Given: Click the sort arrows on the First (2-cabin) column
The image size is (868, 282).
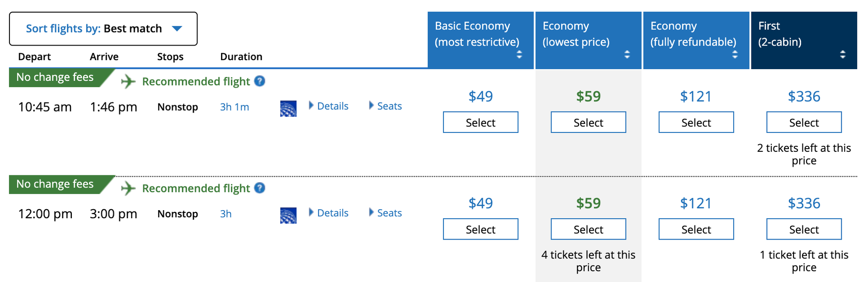Looking at the screenshot, I should pyautogui.click(x=843, y=54).
